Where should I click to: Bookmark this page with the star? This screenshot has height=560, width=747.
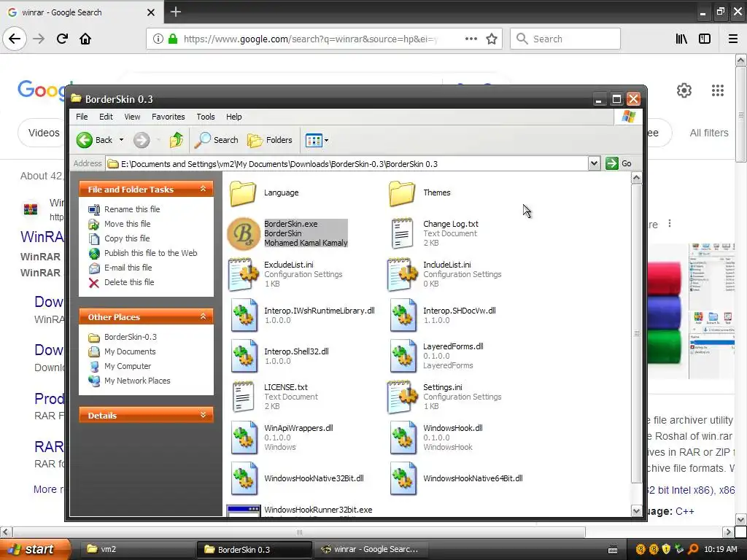492,39
